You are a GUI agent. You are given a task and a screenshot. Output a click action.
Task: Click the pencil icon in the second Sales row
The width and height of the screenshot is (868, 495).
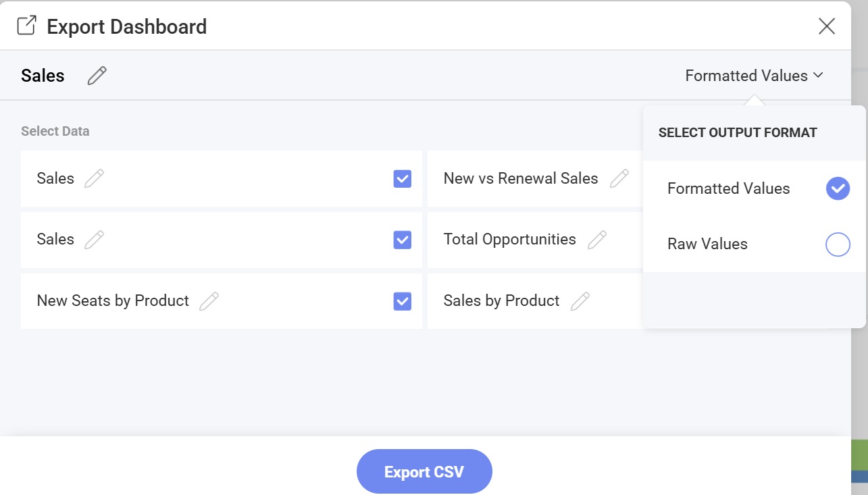coord(95,240)
